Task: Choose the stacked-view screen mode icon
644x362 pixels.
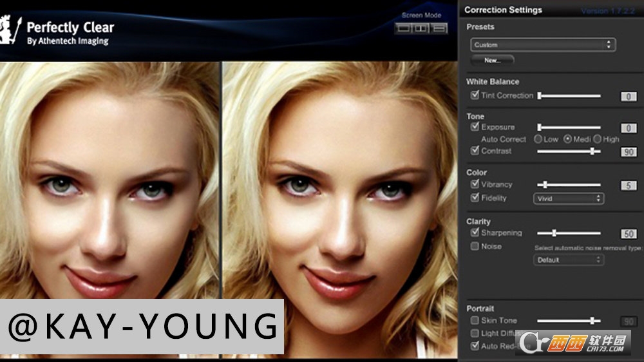Action: [439, 28]
